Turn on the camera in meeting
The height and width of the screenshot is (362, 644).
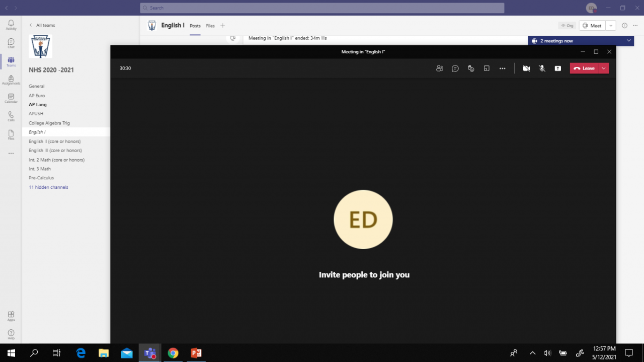point(526,68)
